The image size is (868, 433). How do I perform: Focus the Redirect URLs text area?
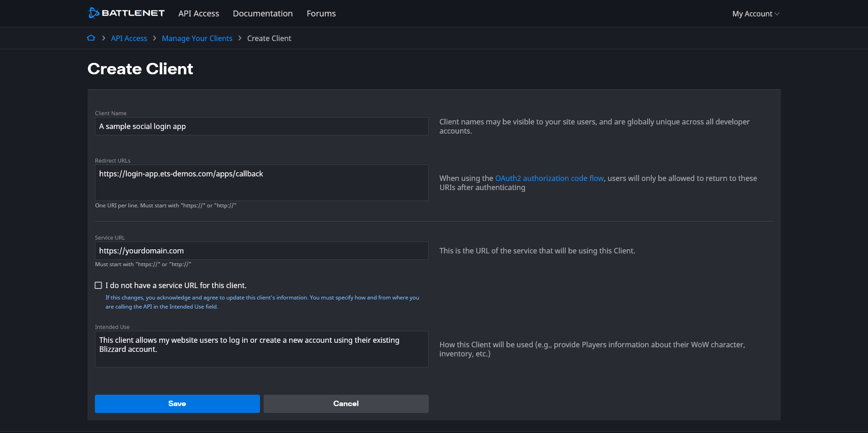(x=262, y=183)
